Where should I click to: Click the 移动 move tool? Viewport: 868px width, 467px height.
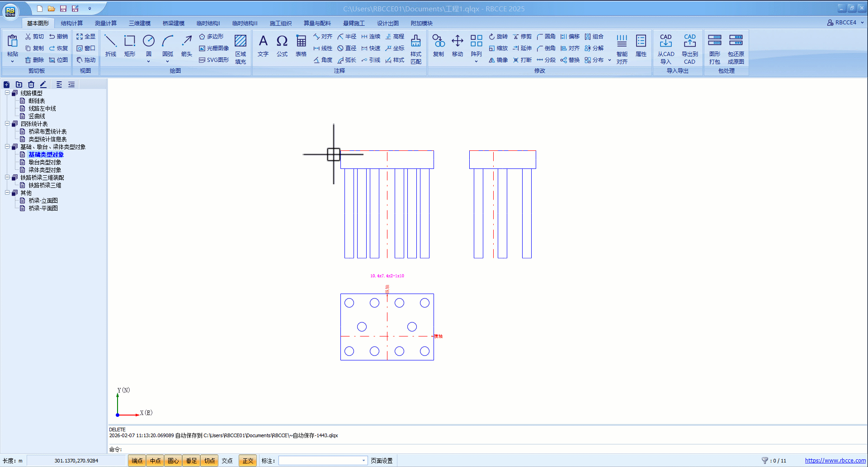(x=458, y=46)
